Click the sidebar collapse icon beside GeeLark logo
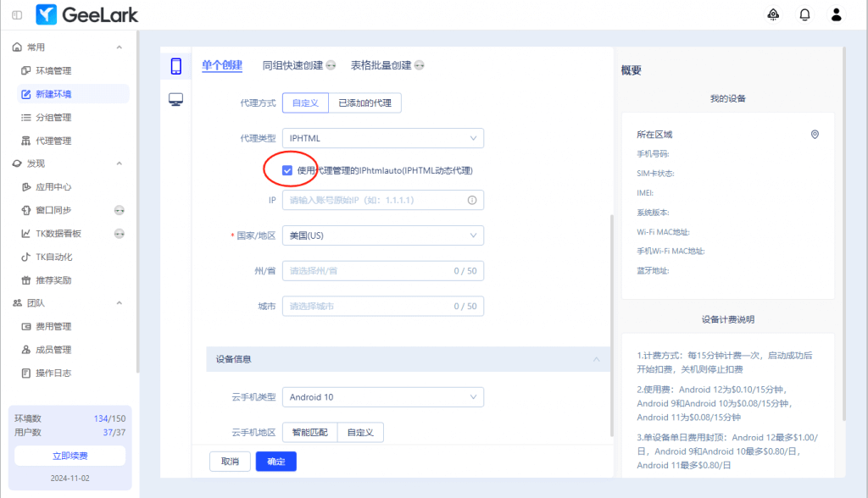The height and width of the screenshot is (498, 868). [x=17, y=15]
